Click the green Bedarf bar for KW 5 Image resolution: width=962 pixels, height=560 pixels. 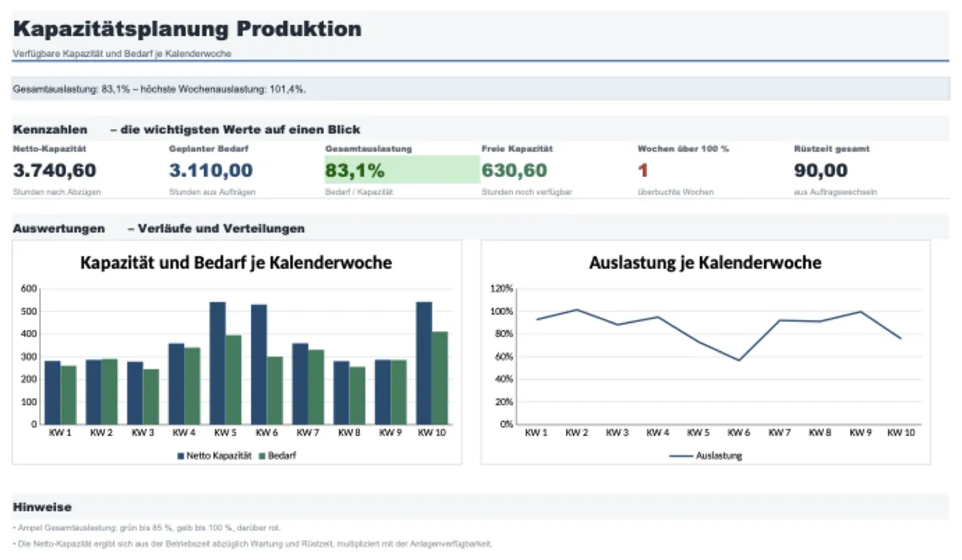pyautogui.click(x=233, y=380)
